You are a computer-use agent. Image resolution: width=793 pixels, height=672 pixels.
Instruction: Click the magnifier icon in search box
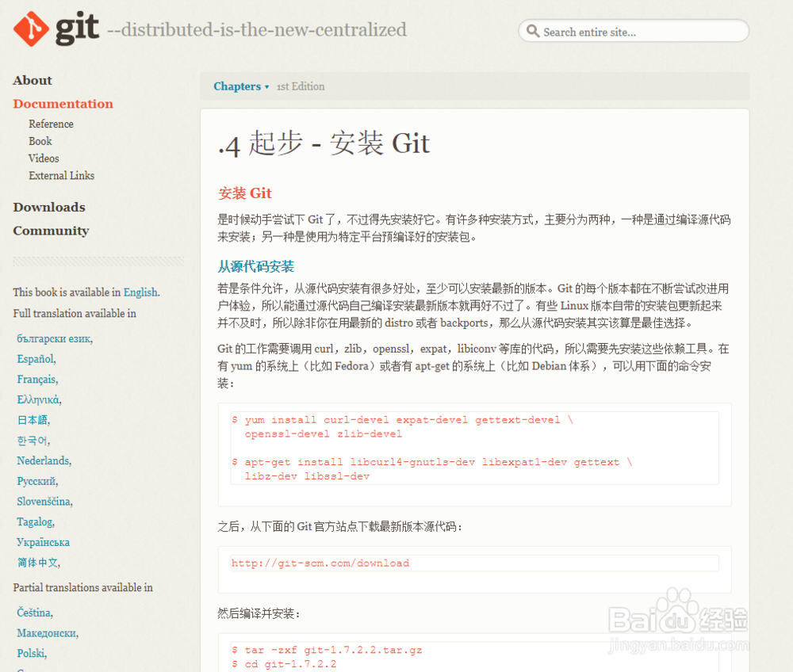coord(533,32)
